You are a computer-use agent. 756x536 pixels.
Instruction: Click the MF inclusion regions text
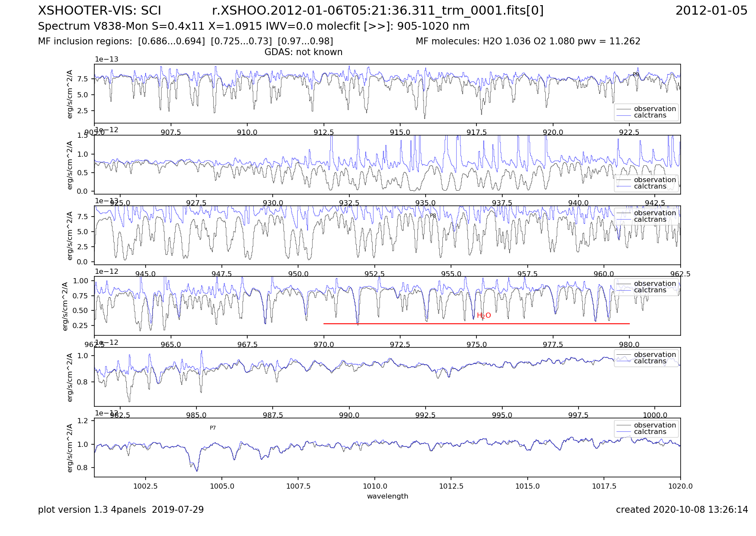[x=185, y=41]
